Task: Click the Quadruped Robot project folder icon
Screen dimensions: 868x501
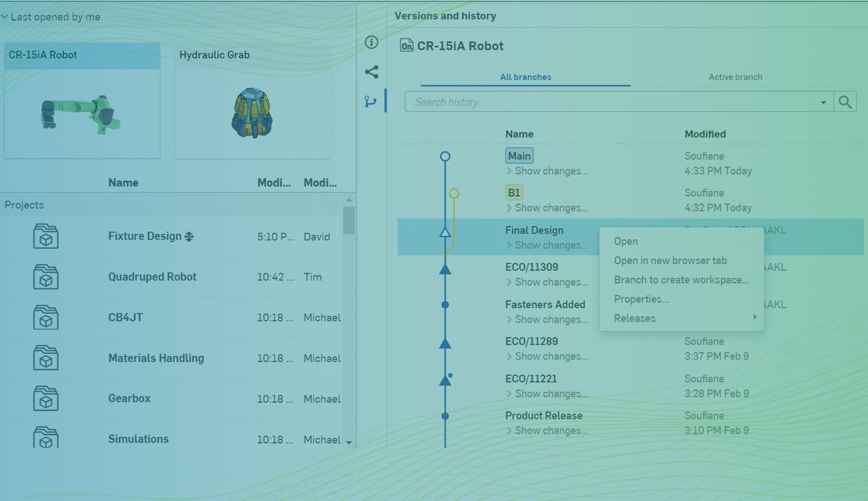Action: (45, 277)
